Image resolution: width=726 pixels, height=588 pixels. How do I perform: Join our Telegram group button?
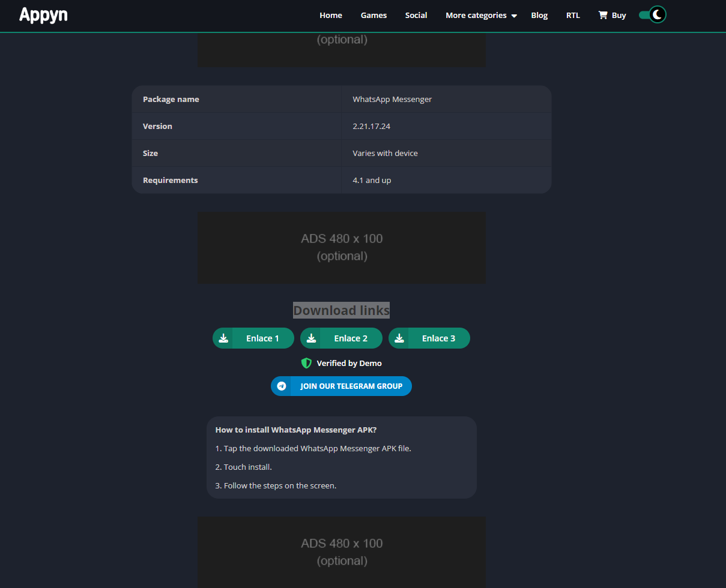click(341, 386)
